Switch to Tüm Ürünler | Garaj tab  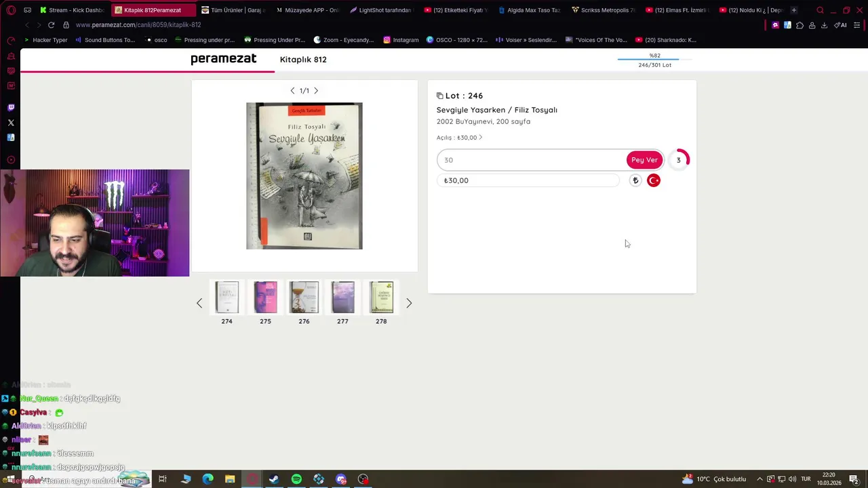point(232,10)
